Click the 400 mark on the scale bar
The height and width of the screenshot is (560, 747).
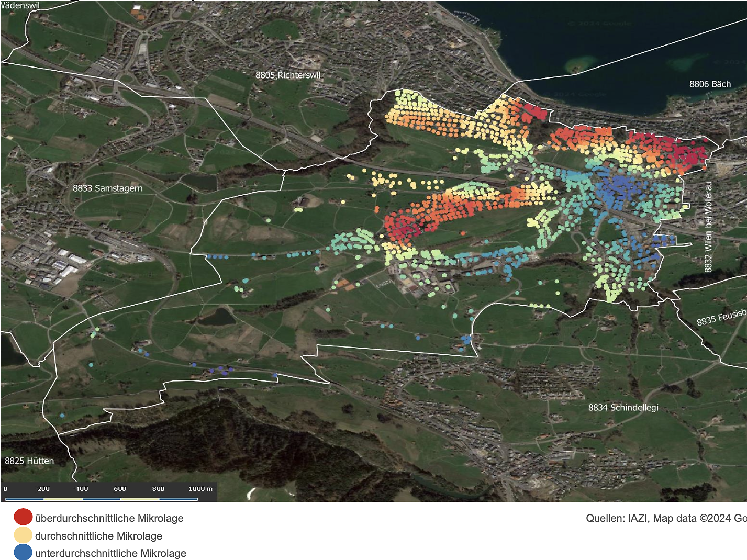[82, 489]
